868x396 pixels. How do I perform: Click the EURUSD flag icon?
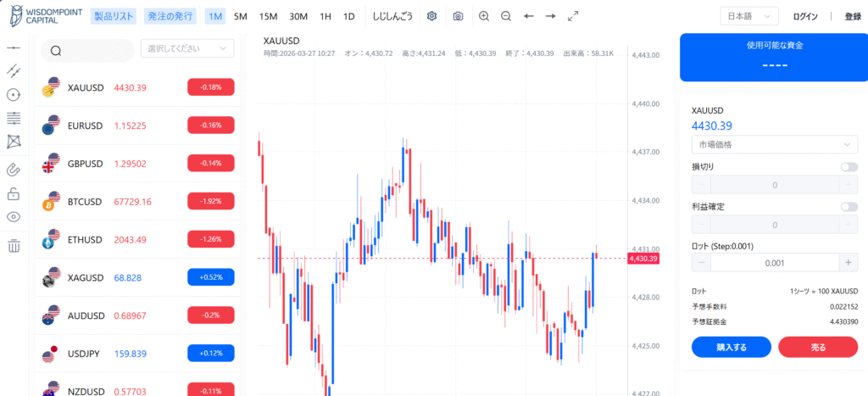(x=50, y=125)
